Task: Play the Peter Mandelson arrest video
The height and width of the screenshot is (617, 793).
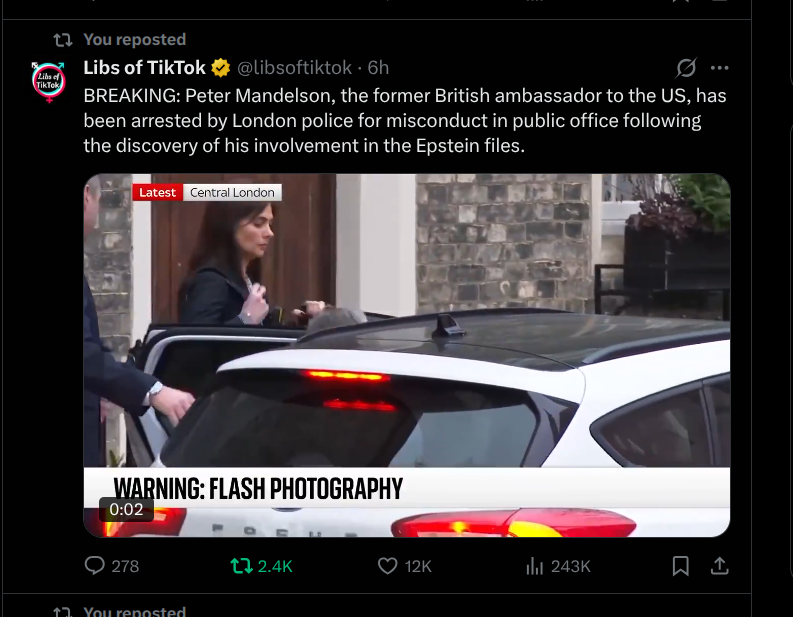Action: tap(406, 355)
